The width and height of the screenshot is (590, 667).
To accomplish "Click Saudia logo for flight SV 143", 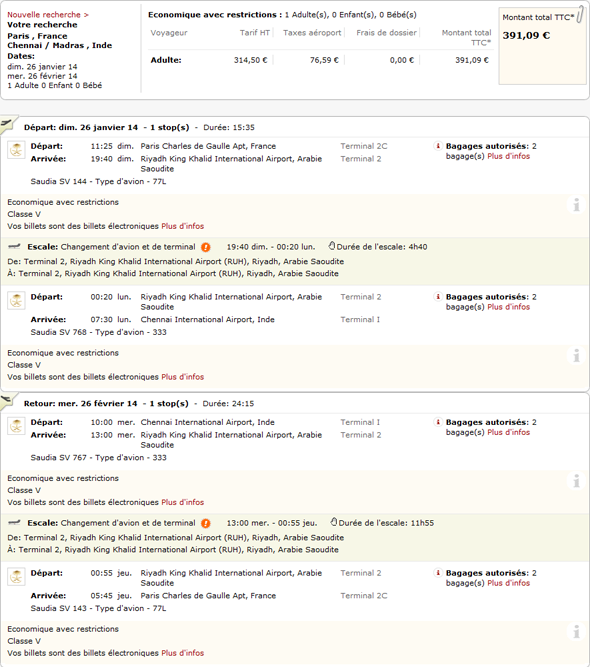I will pos(16,577).
